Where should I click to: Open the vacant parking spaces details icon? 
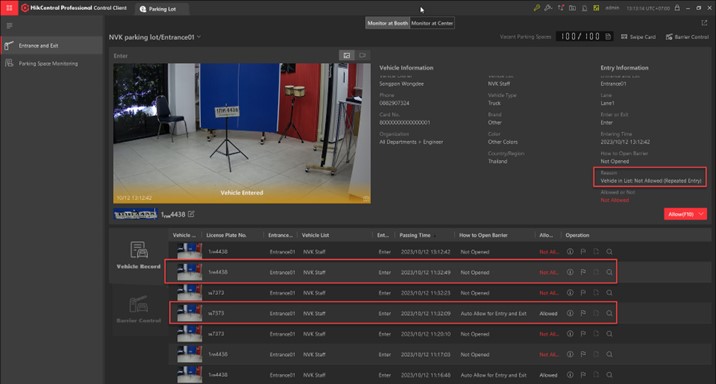point(608,37)
